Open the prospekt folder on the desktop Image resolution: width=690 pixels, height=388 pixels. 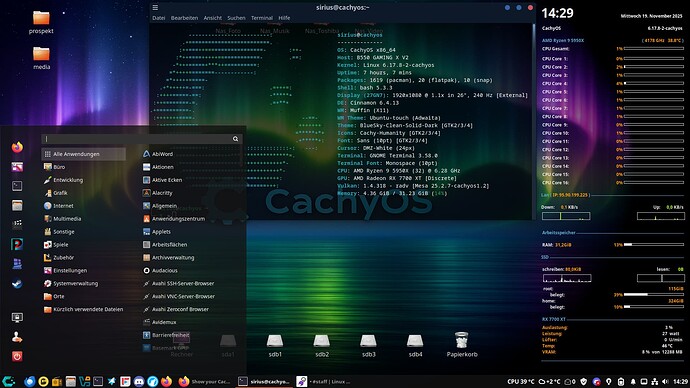click(41, 22)
